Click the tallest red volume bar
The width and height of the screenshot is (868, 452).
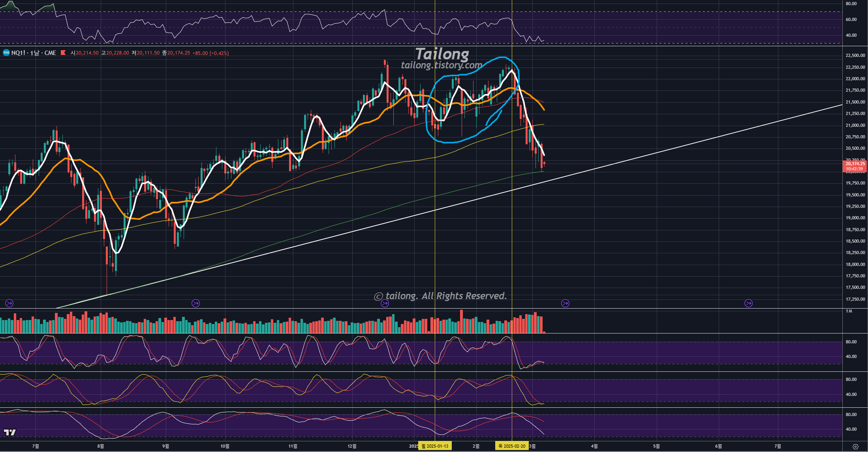[461, 321]
